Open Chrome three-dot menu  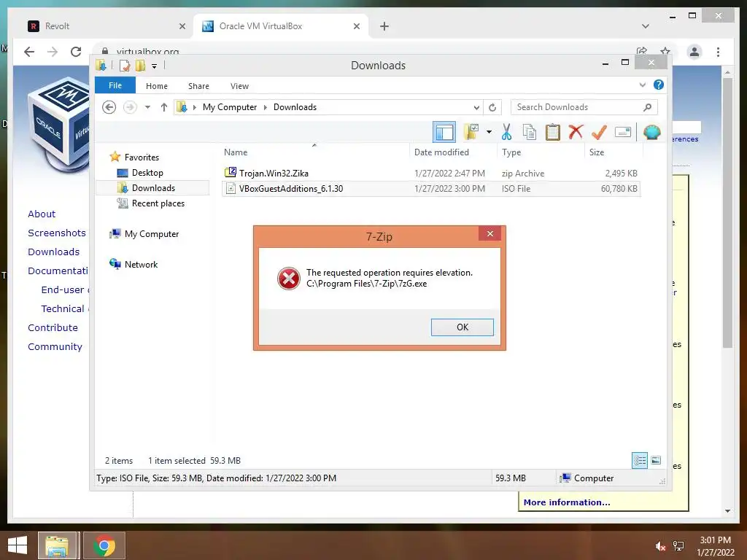(x=718, y=52)
